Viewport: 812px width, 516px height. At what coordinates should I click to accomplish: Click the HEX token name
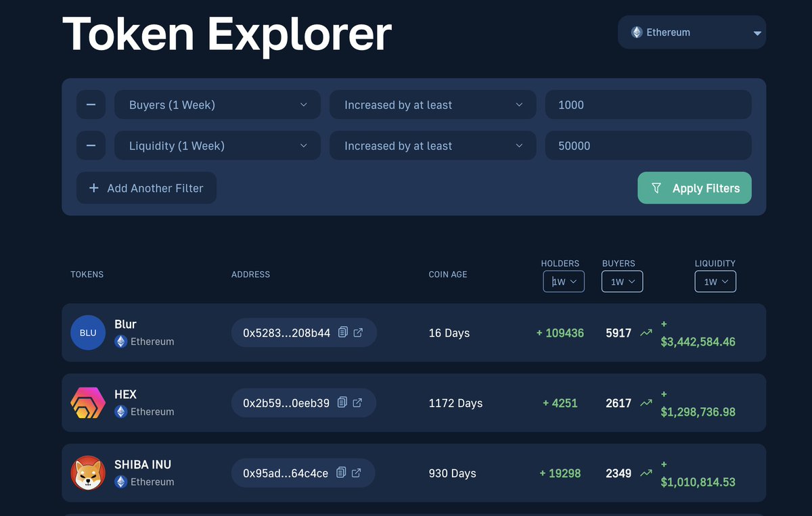pos(125,394)
